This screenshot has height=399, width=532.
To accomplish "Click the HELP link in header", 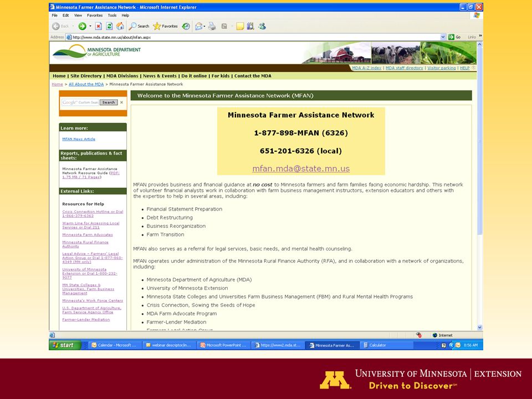I will [x=465, y=68].
